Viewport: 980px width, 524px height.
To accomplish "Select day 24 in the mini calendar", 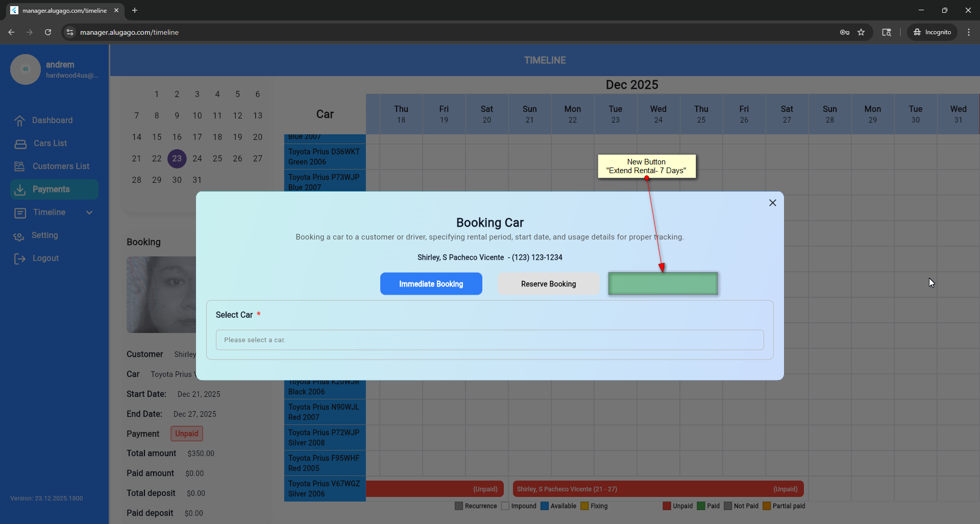I will pyautogui.click(x=197, y=158).
